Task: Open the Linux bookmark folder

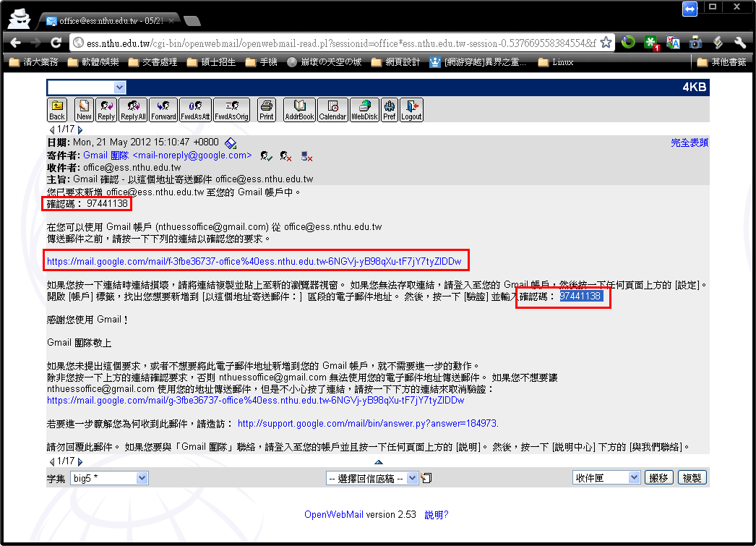Action: click(x=556, y=62)
